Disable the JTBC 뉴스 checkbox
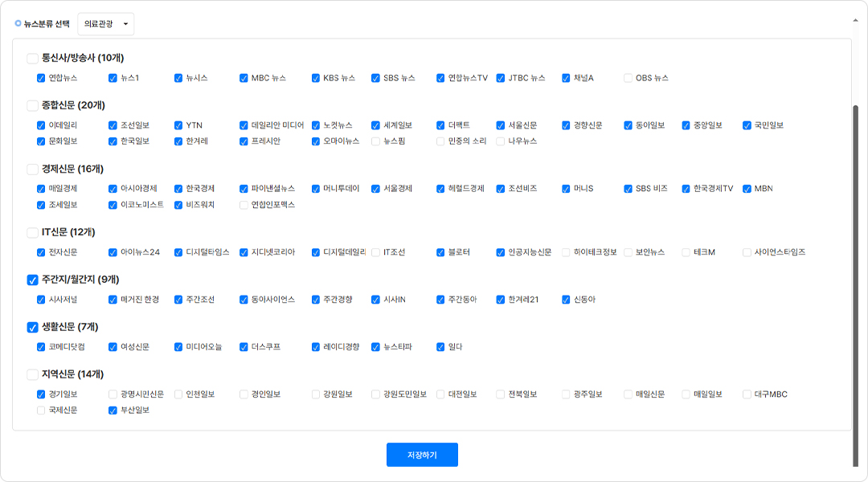The width and height of the screenshot is (868, 482). [501, 78]
